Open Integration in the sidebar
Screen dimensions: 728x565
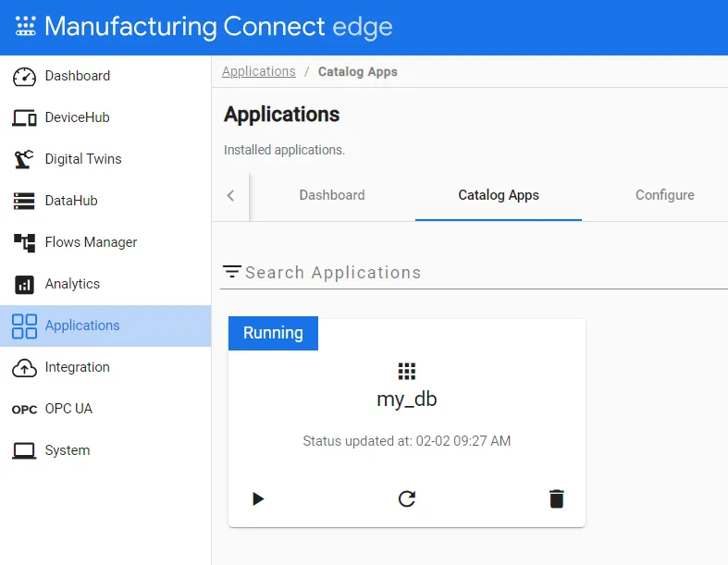[x=105, y=367]
